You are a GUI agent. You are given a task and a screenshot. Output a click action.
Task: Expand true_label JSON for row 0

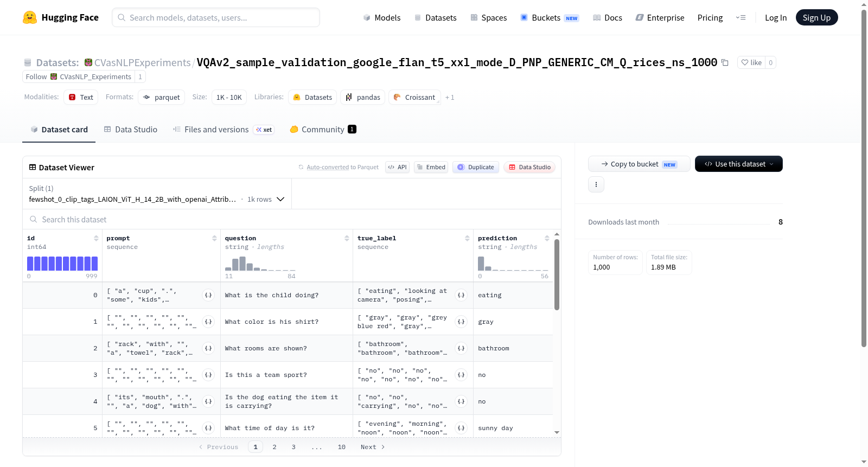(461, 295)
